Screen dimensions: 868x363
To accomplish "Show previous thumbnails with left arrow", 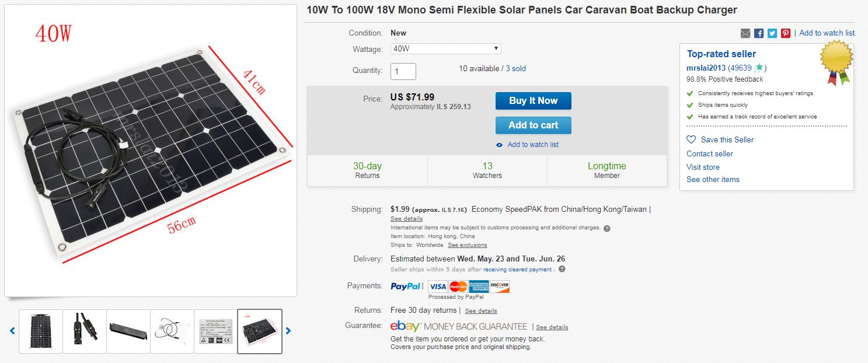I will pos(12,331).
